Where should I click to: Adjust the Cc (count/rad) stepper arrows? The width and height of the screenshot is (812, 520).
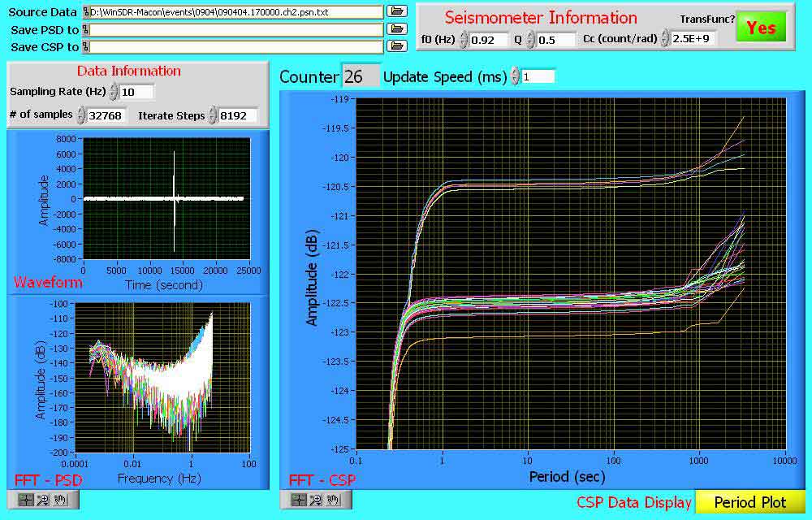pyautogui.click(x=665, y=38)
